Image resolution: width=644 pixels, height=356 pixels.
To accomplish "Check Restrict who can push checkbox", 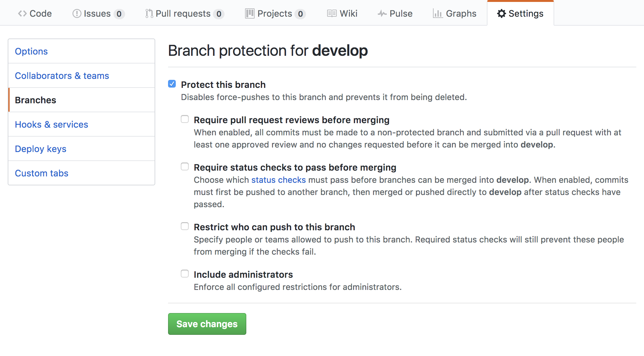I will (185, 226).
